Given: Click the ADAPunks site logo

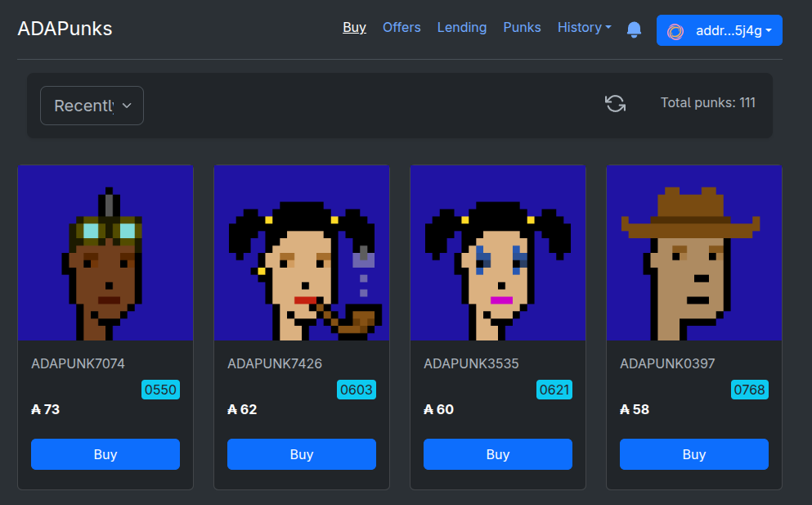Looking at the screenshot, I should point(65,28).
